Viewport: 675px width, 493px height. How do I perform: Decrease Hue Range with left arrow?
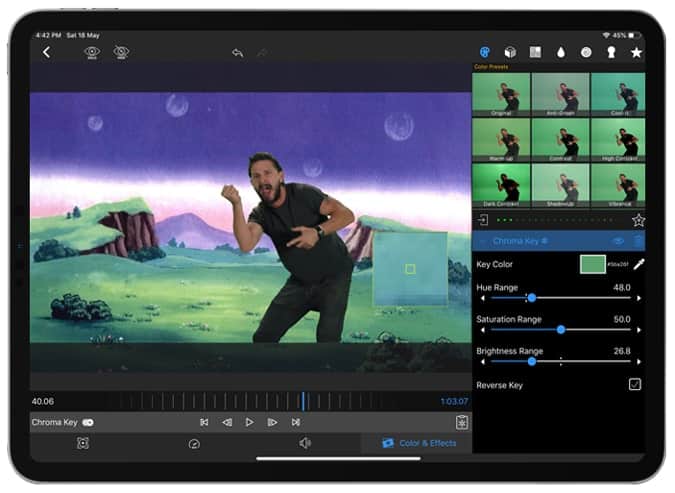pos(483,298)
